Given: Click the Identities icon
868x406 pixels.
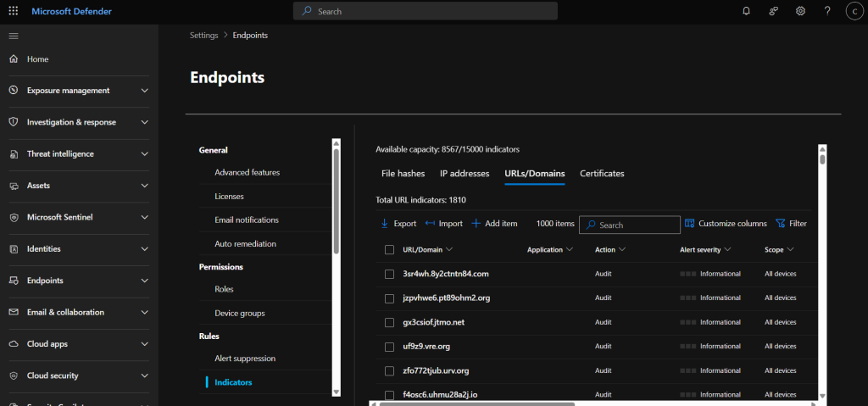Looking at the screenshot, I should [x=14, y=249].
